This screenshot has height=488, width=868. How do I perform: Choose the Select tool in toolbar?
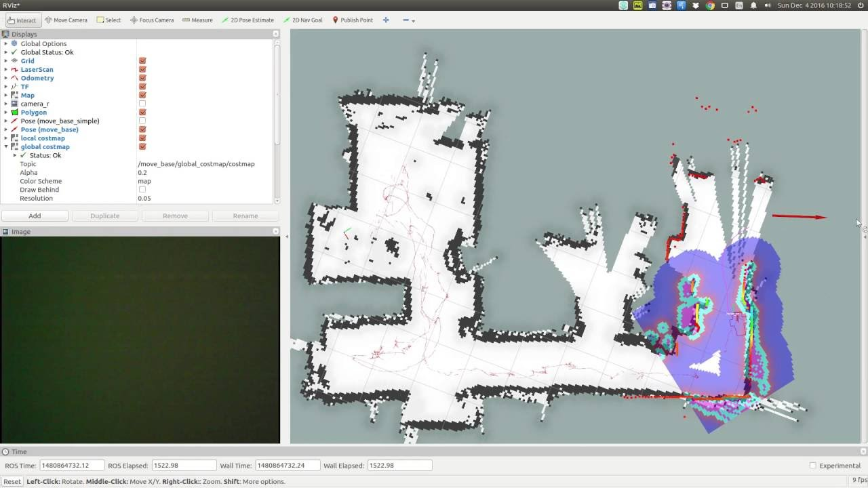tap(108, 20)
